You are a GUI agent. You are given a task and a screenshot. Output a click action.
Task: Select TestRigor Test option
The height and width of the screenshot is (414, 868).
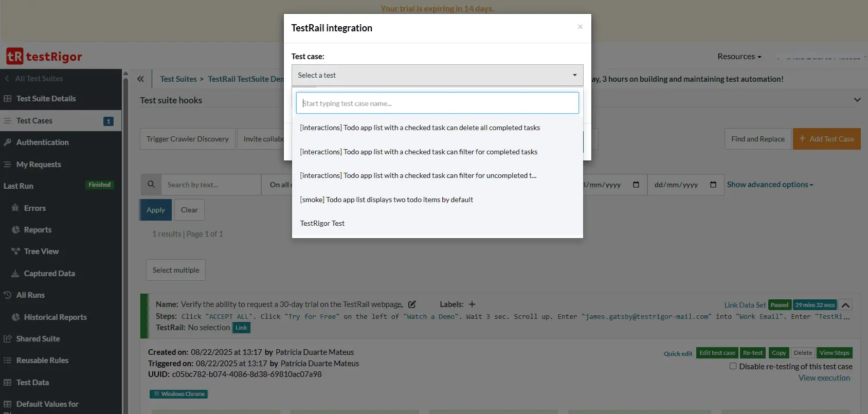437,223
